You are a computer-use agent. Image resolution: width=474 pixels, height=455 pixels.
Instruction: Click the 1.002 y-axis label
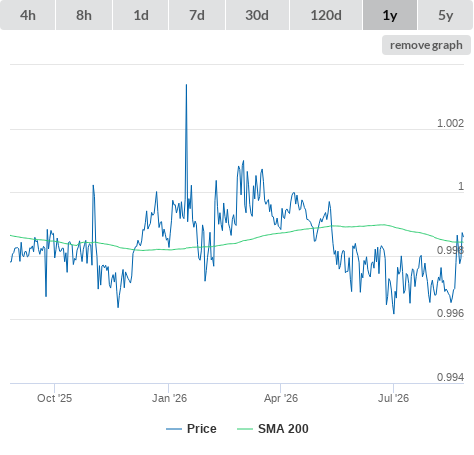450,123
